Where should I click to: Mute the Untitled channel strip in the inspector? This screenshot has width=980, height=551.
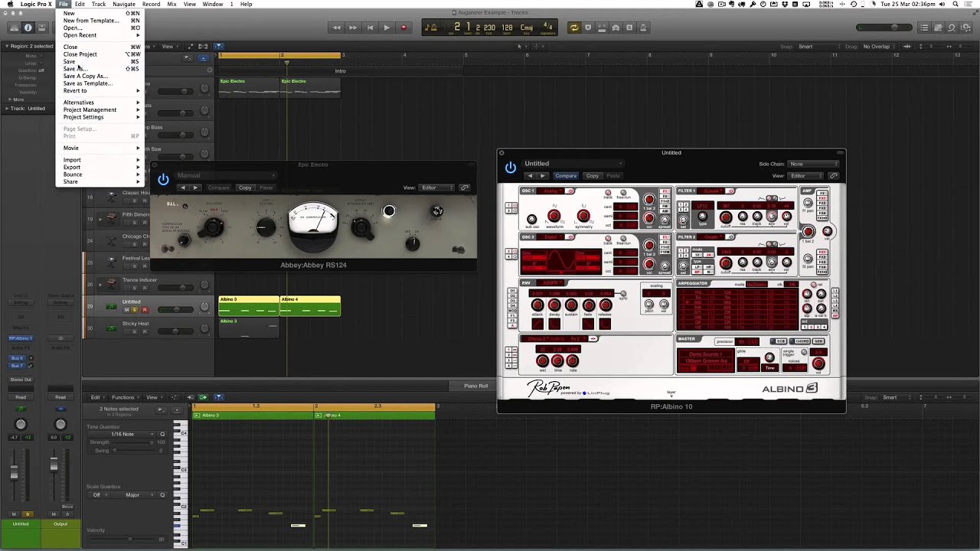click(14, 514)
